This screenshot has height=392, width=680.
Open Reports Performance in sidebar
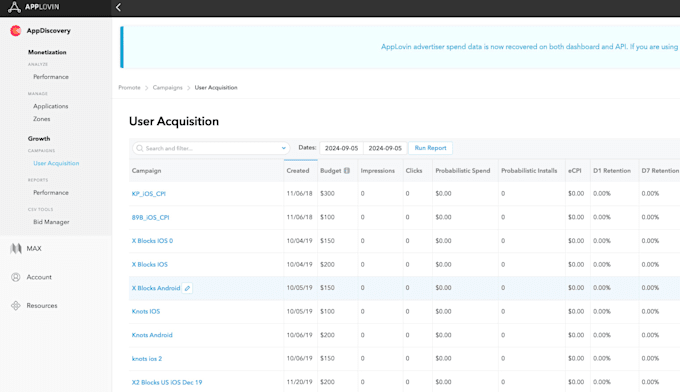(51, 193)
